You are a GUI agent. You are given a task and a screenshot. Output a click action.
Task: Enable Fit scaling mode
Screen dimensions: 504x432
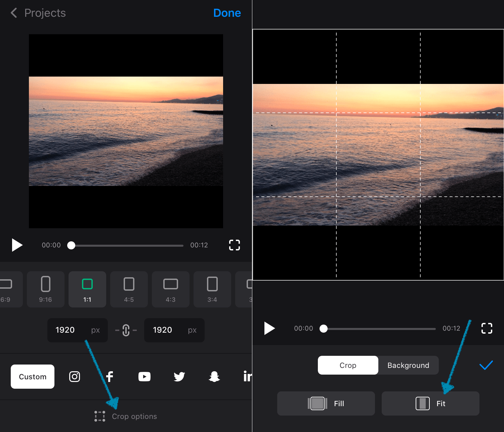click(x=430, y=403)
